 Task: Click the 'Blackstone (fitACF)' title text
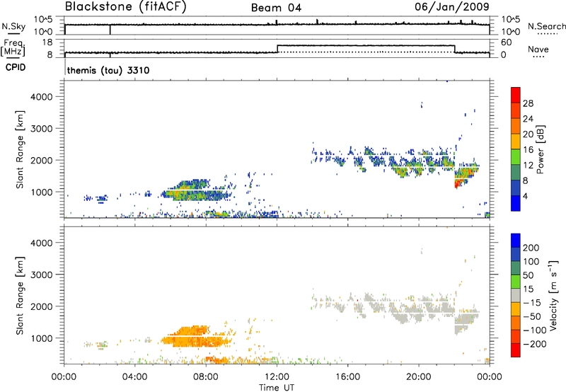(126, 7)
